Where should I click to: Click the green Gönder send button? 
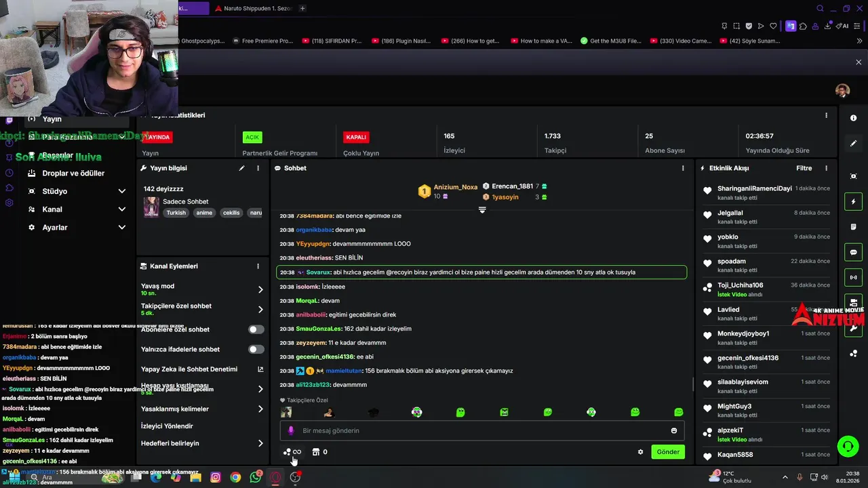point(667,452)
